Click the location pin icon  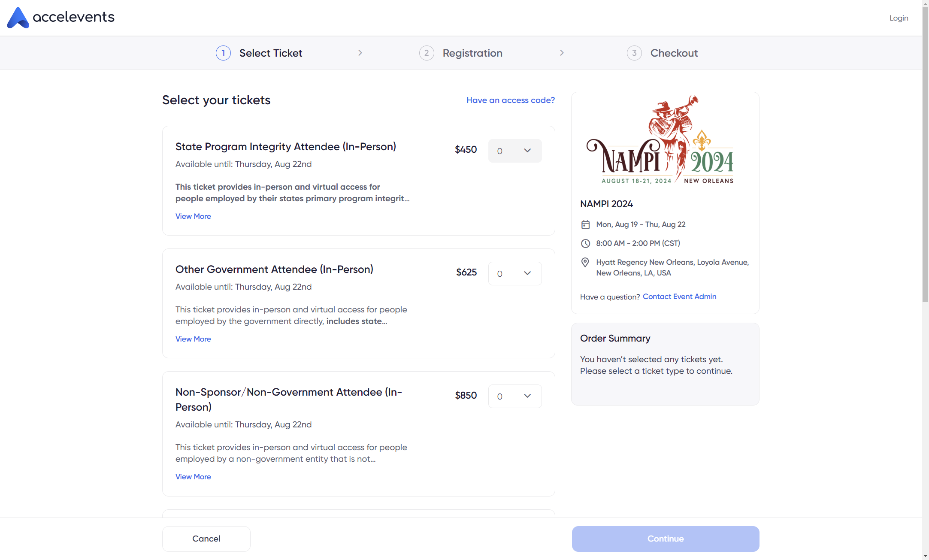[585, 262]
